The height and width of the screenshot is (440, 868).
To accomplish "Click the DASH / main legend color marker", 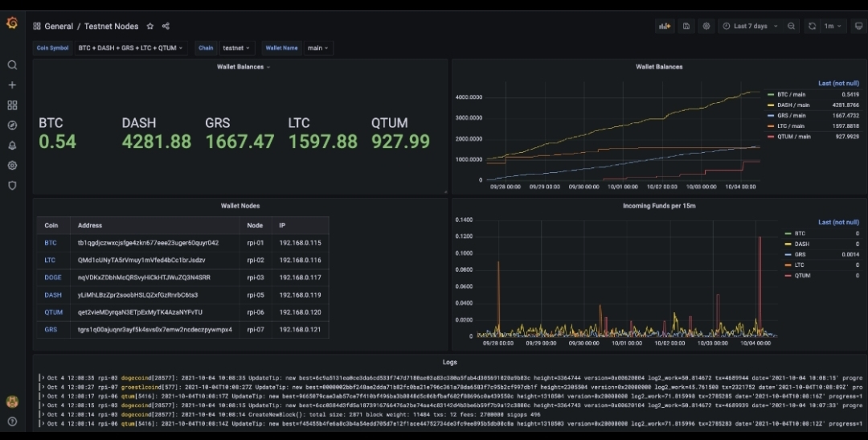I will point(770,105).
